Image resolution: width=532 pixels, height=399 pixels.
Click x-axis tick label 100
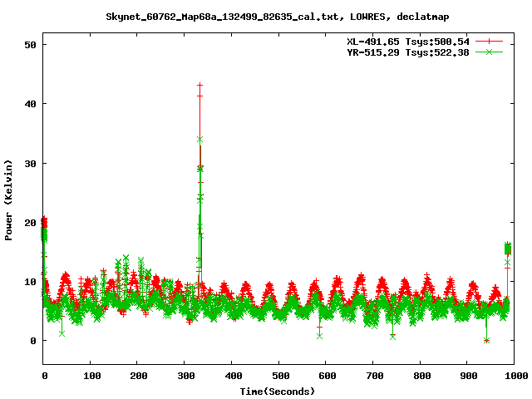click(92, 376)
